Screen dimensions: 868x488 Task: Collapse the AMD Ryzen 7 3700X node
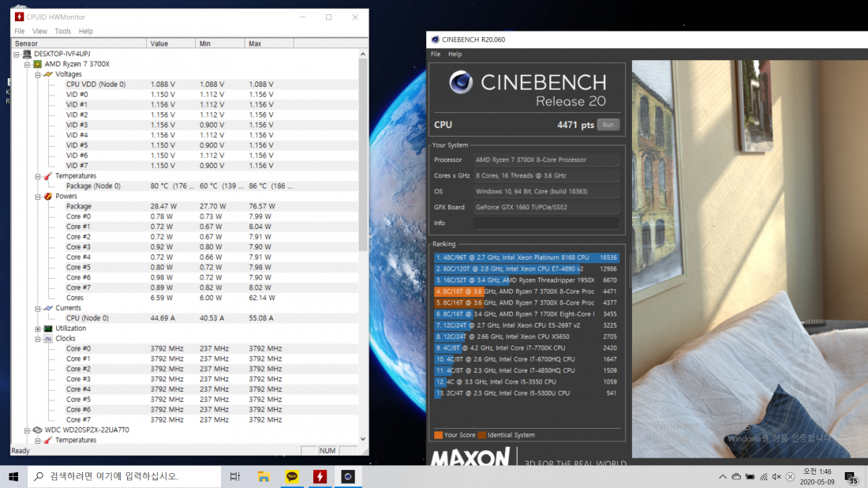tap(27, 64)
